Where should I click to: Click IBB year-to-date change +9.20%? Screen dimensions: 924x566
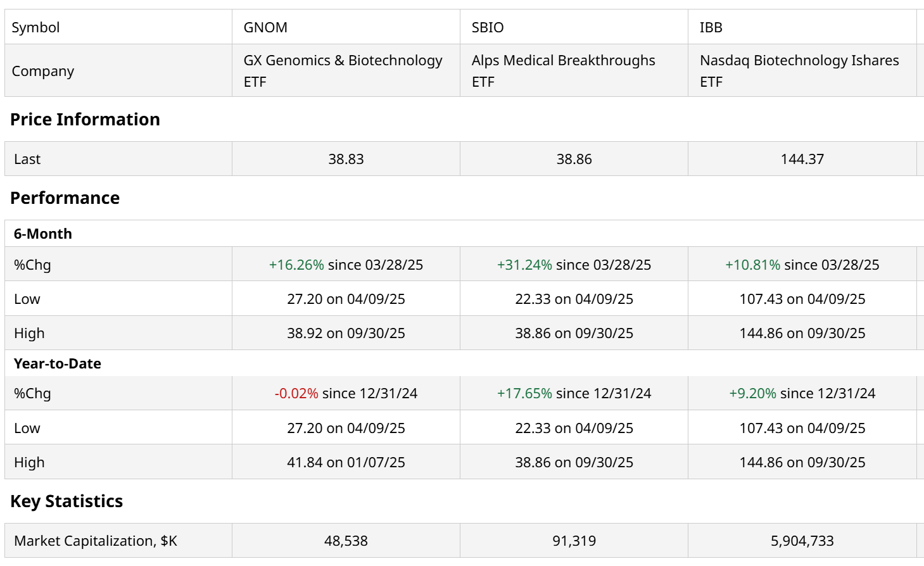pyautogui.click(x=752, y=393)
